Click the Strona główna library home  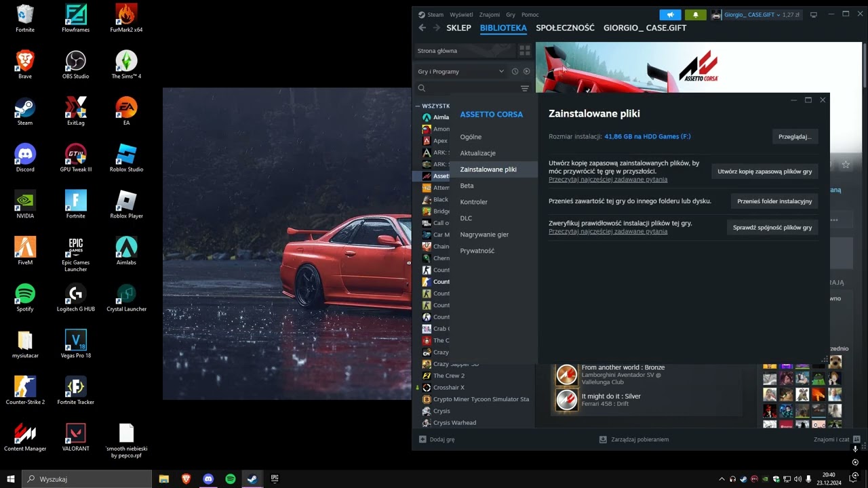tap(465, 51)
